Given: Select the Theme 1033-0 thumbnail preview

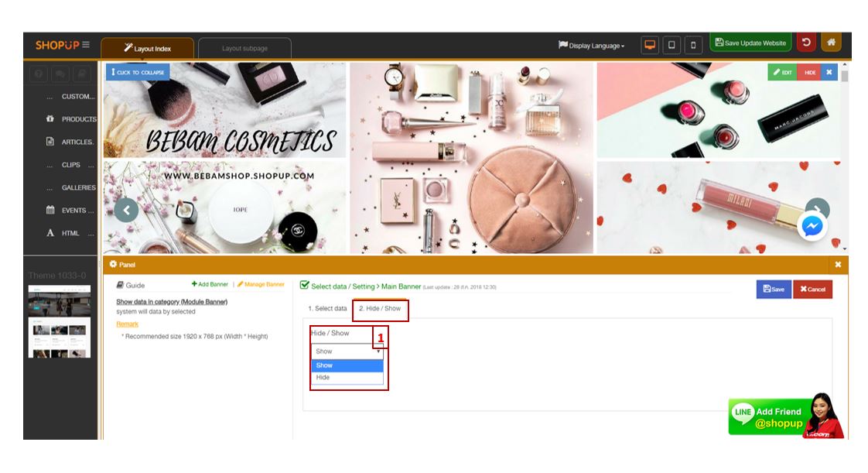Looking at the screenshot, I should [x=60, y=321].
